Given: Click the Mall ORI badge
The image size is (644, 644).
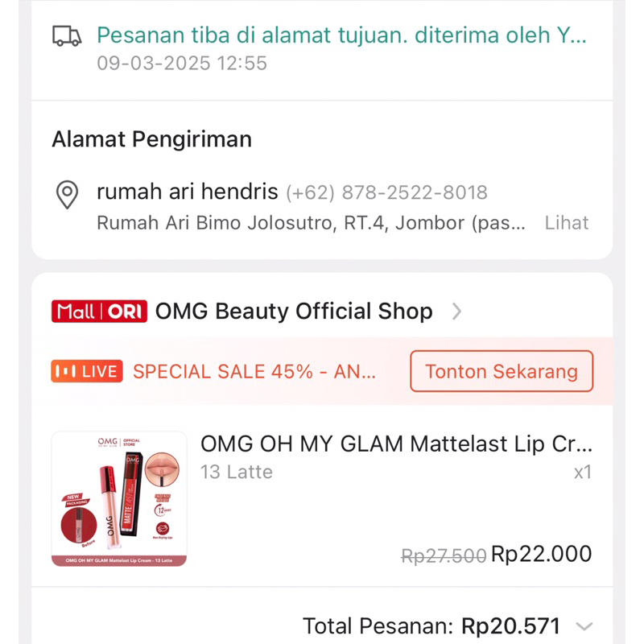Looking at the screenshot, I should [x=99, y=312].
